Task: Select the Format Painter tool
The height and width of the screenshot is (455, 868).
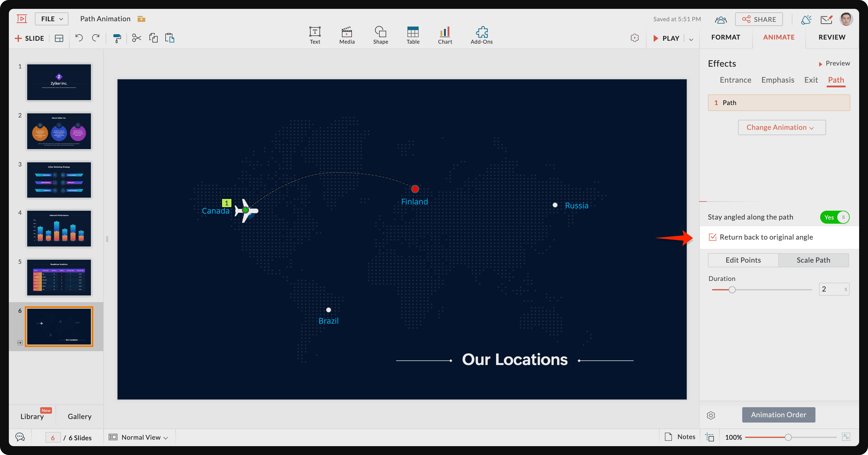Action: click(x=117, y=38)
